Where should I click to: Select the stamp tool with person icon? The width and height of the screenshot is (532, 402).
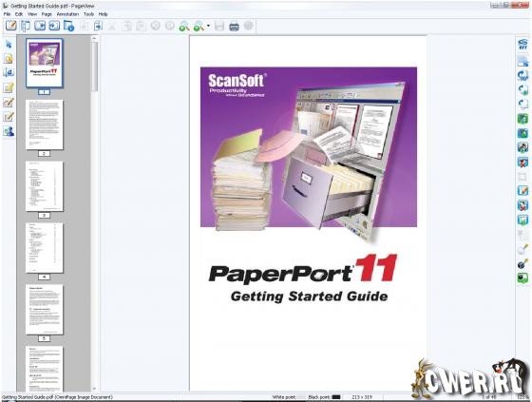9,131
